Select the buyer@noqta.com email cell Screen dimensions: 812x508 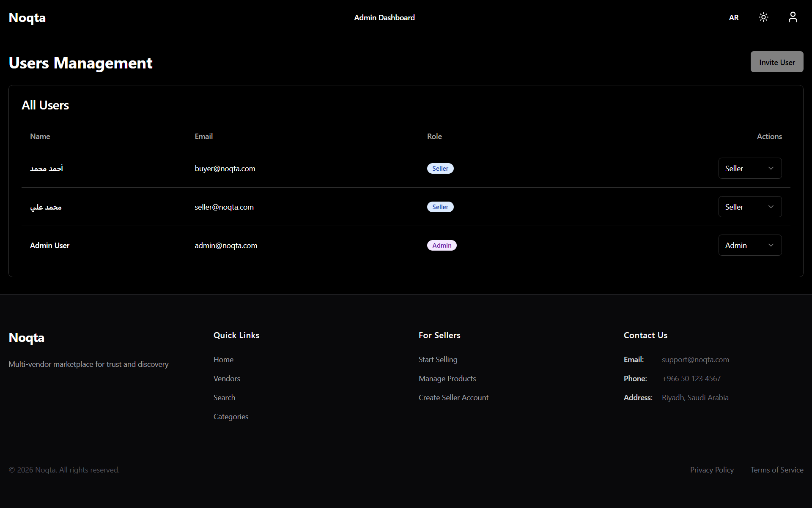coord(225,168)
